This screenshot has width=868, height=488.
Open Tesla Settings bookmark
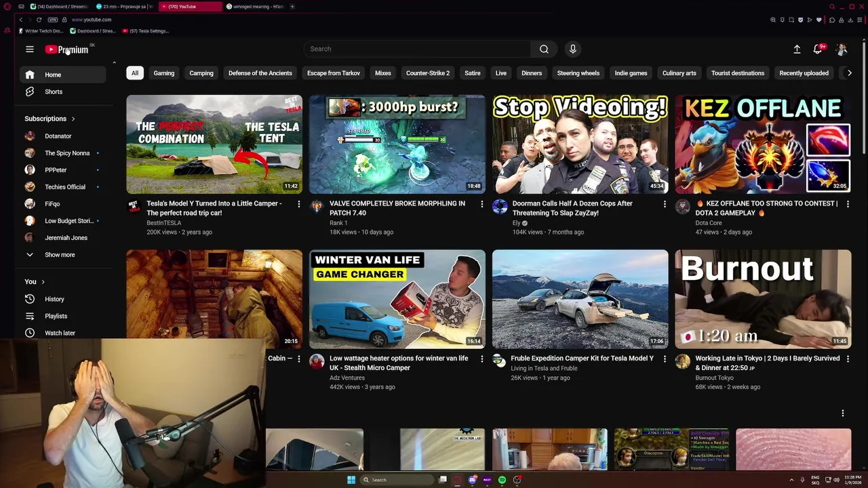[146, 31]
